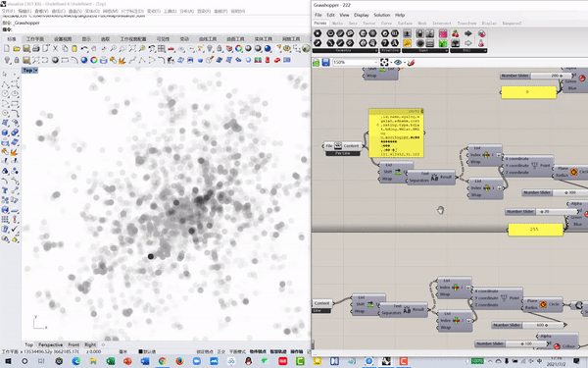Toggle 正交 ortho in Rhino status bar

point(221,352)
